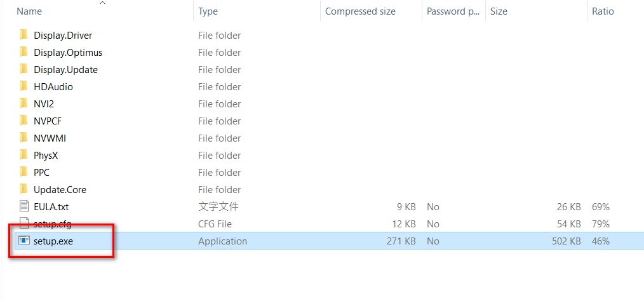Click the NVWMI folder icon

click(23, 138)
